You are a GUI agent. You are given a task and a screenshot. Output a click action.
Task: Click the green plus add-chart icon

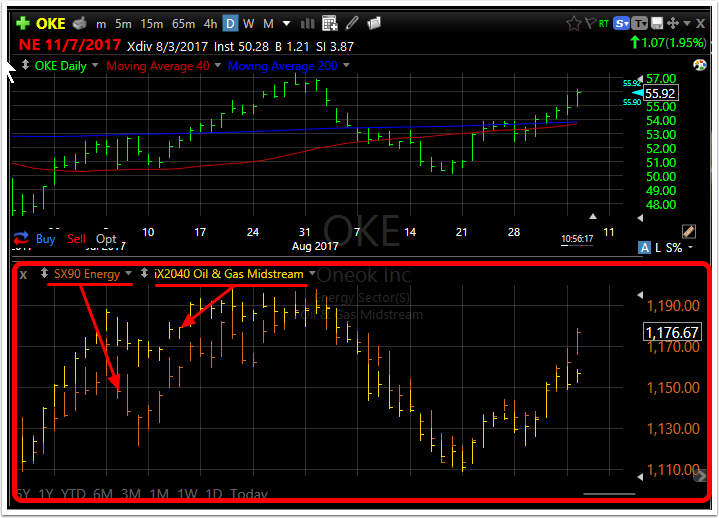(x=22, y=23)
